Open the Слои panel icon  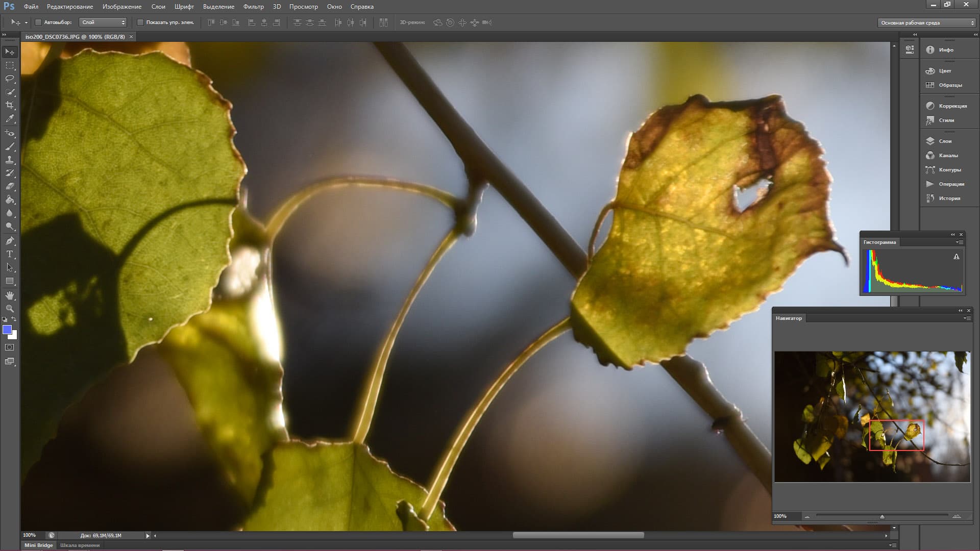pos(930,141)
